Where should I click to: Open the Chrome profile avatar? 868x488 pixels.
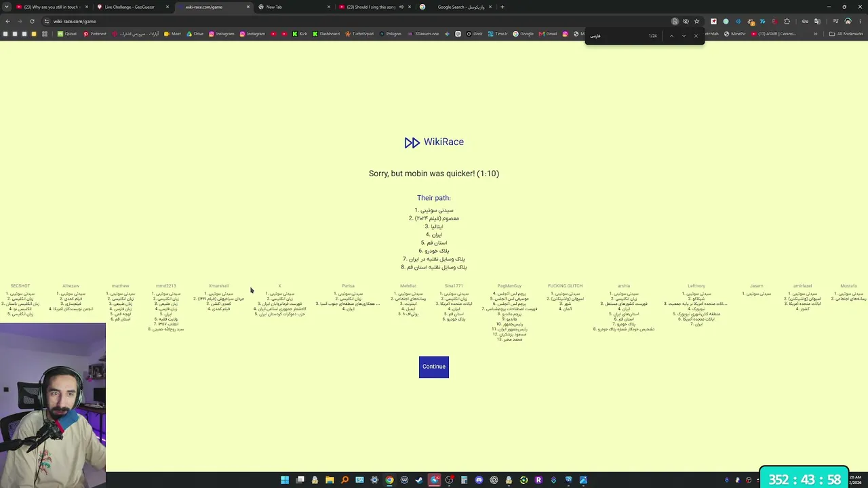click(x=848, y=21)
